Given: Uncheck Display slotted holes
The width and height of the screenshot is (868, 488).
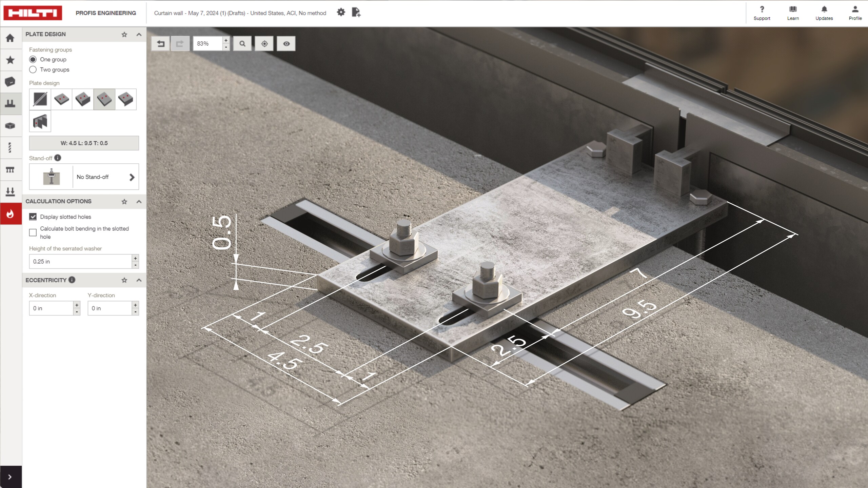Looking at the screenshot, I should click(33, 217).
